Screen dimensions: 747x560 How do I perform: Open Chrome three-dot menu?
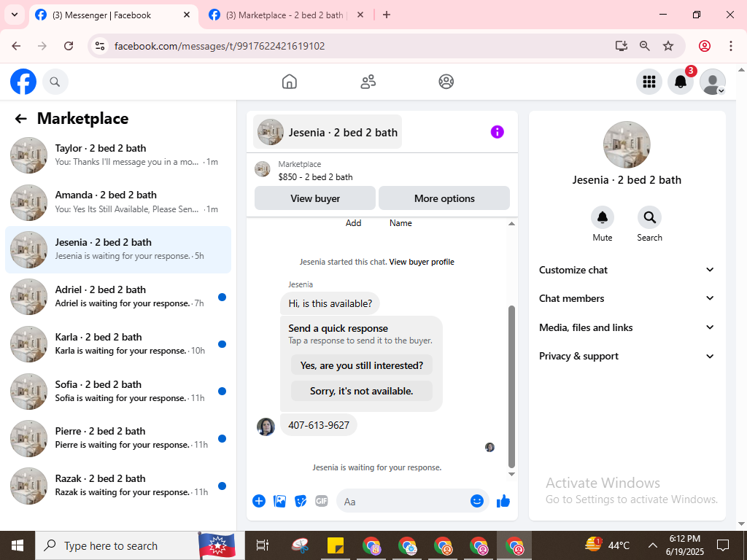pyautogui.click(x=731, y=46)
